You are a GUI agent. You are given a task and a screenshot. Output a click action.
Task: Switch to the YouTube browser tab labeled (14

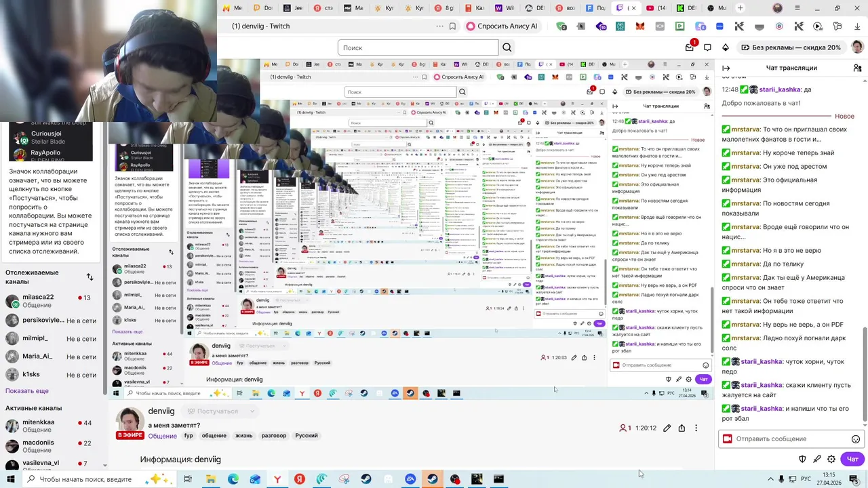click(656, 8)
